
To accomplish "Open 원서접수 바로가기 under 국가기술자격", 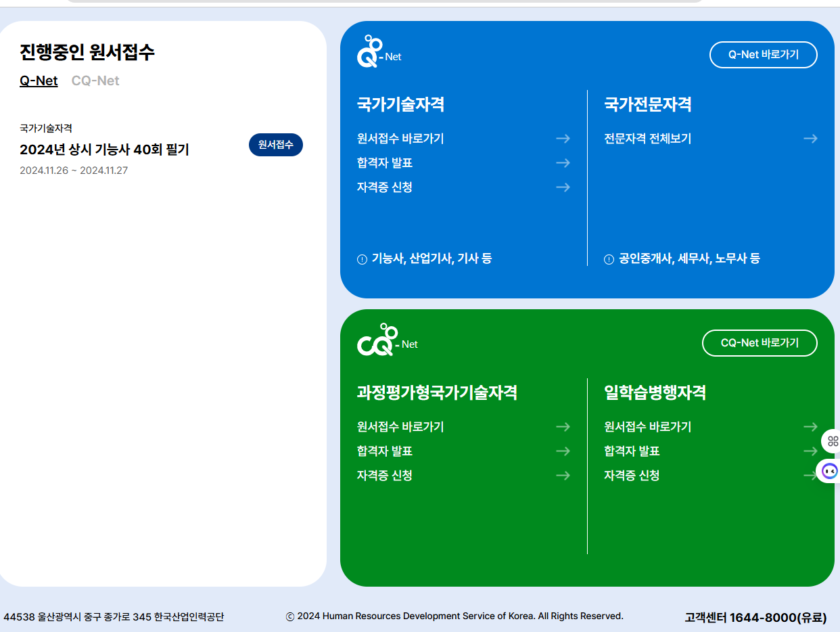I will [x=400, y=139].
